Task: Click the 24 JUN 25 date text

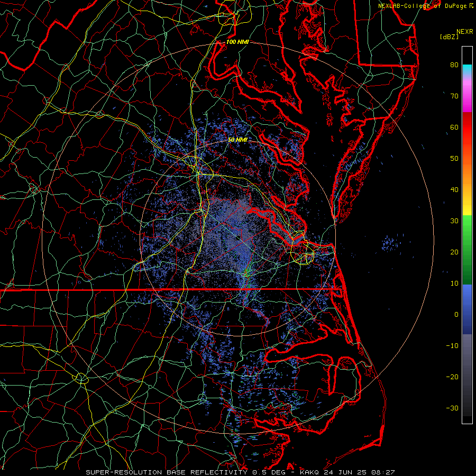Action: click(x=345, y=472)
